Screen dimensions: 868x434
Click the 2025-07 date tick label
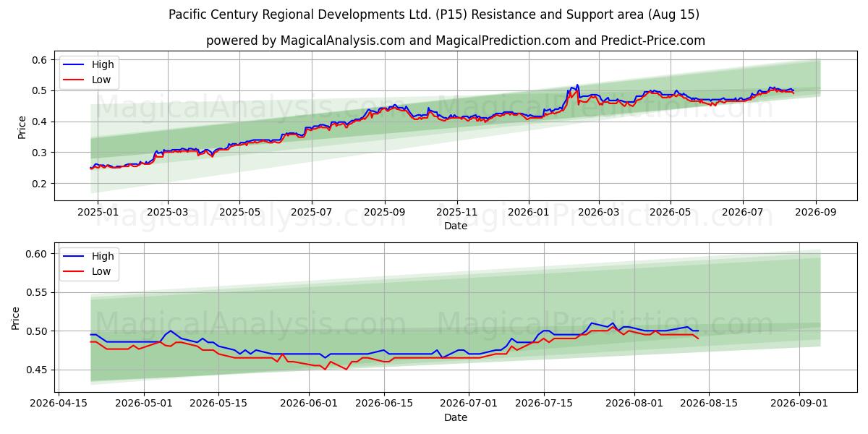[x=312, y=213]
